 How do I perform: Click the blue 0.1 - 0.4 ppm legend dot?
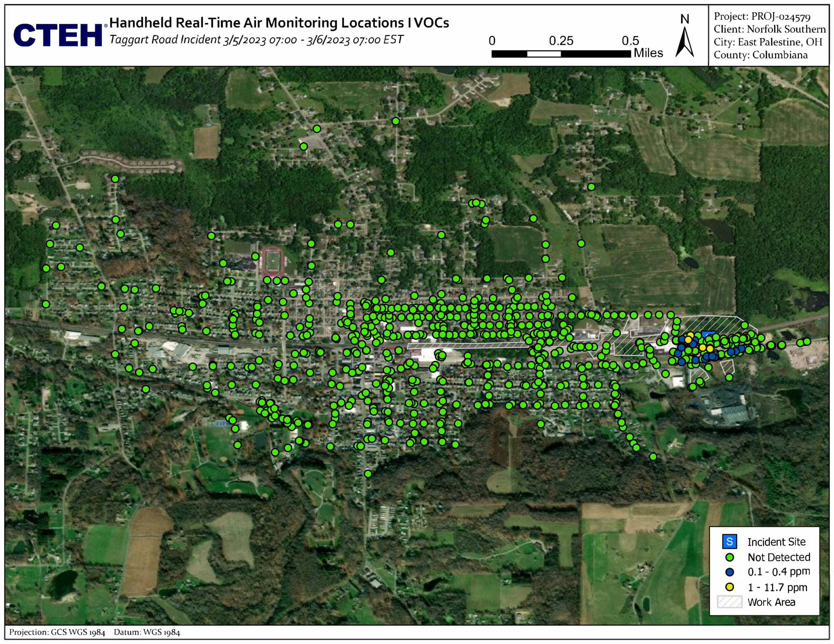click(729, 572)
